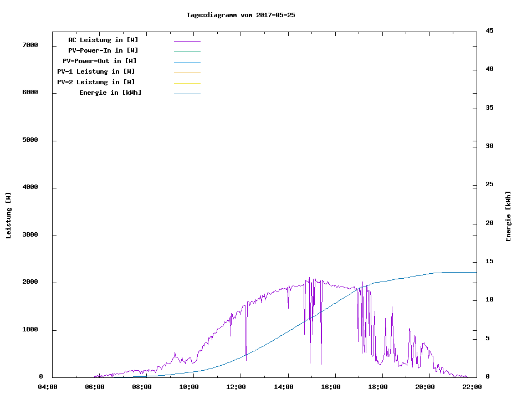Click the 7000 value on the left axis

(x=30, y=45)
